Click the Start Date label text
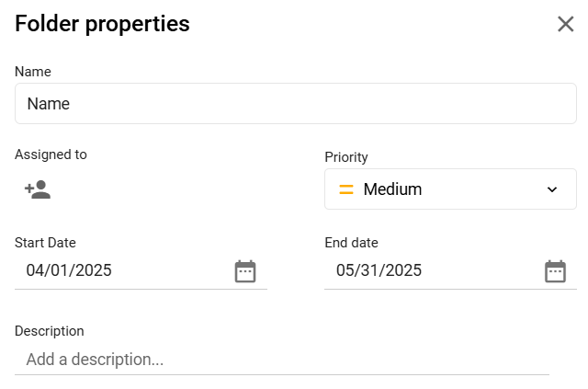The image size is (588, 389). 45,243
